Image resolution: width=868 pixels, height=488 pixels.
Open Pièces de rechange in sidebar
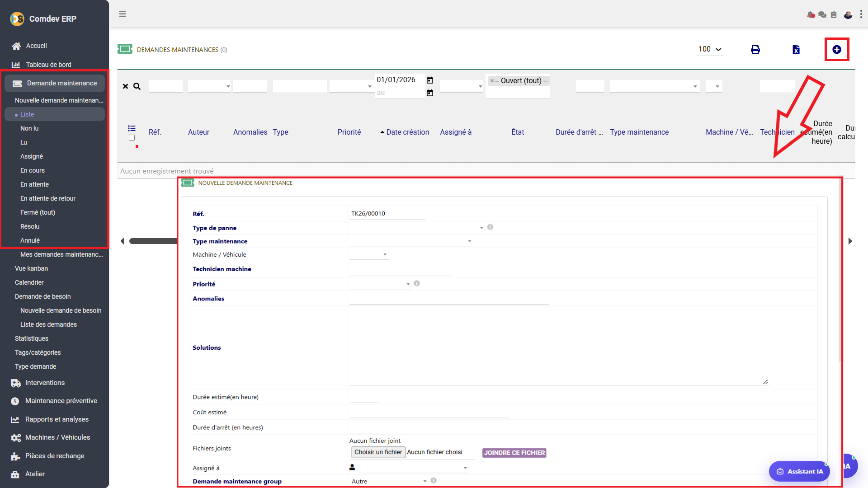pos(55,456)
